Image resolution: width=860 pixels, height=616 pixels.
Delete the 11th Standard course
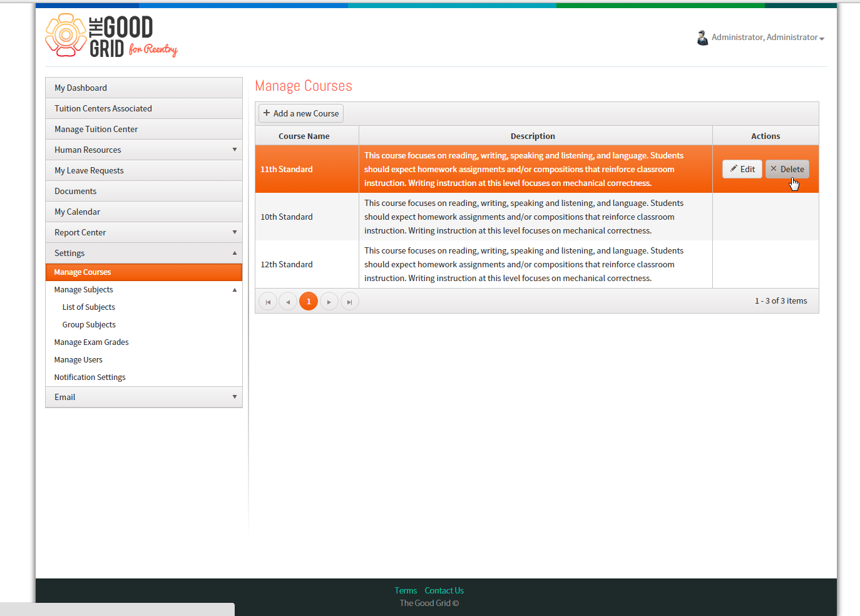point(787,169)
